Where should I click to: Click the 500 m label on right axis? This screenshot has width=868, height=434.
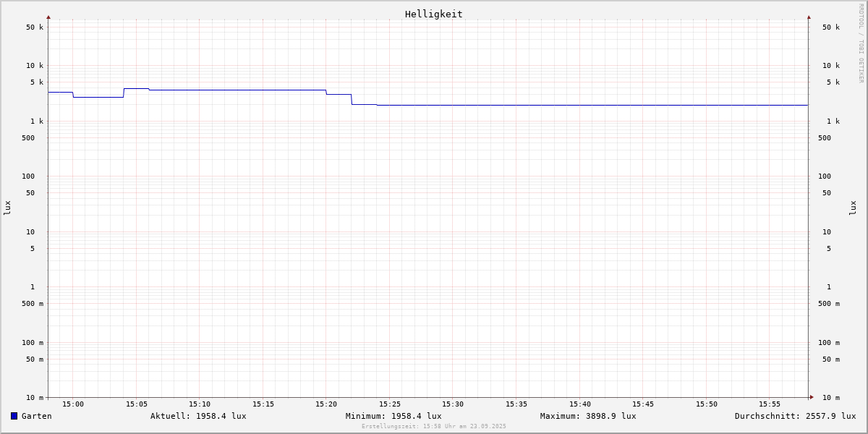tap(829, 304)
